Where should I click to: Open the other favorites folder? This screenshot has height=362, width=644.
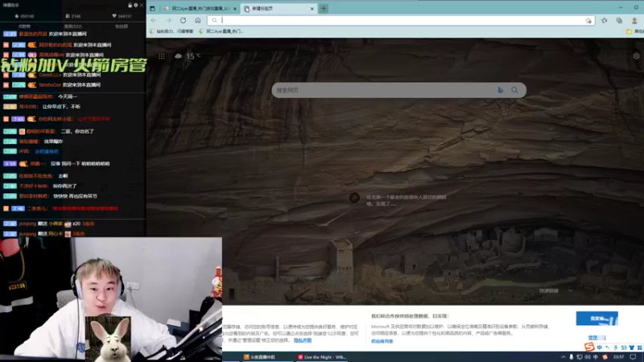coord(634,31)
